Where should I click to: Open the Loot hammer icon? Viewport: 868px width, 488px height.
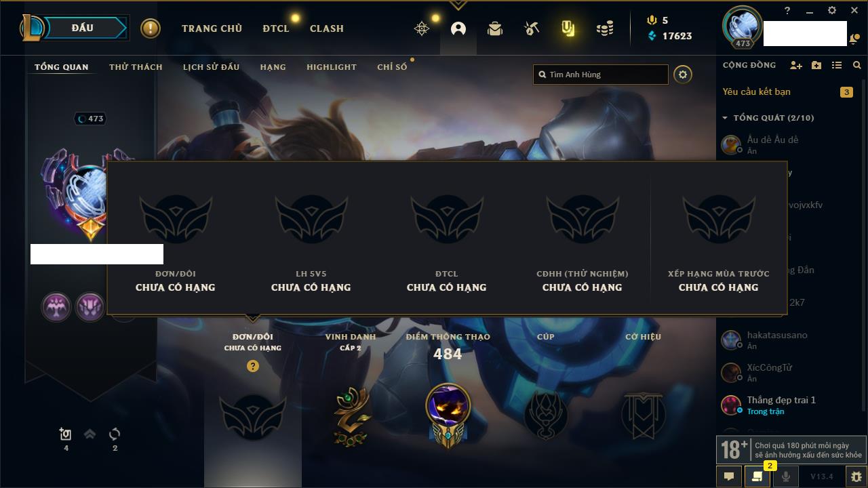click(x=531, y=28)
